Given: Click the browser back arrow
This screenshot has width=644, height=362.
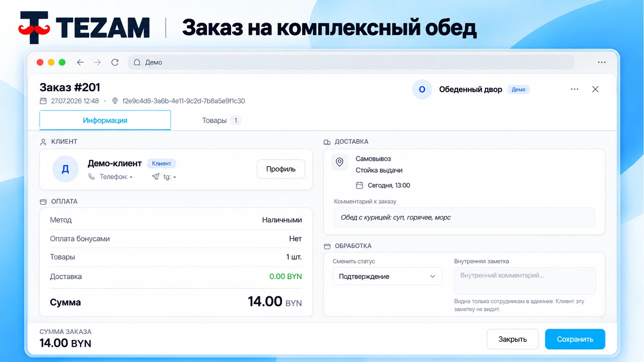Looking at the screenshot, I should (80, 62).
